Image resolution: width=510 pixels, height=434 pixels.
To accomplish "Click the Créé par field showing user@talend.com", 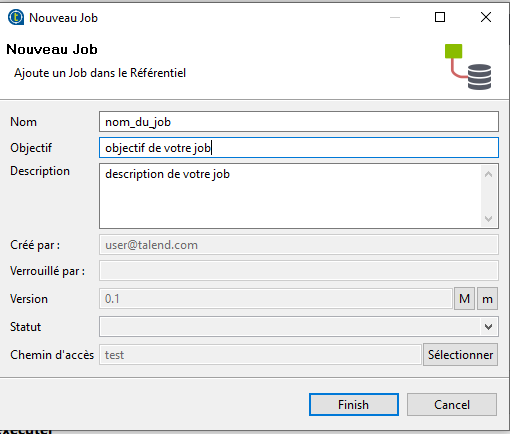I will tap(299, 245).
